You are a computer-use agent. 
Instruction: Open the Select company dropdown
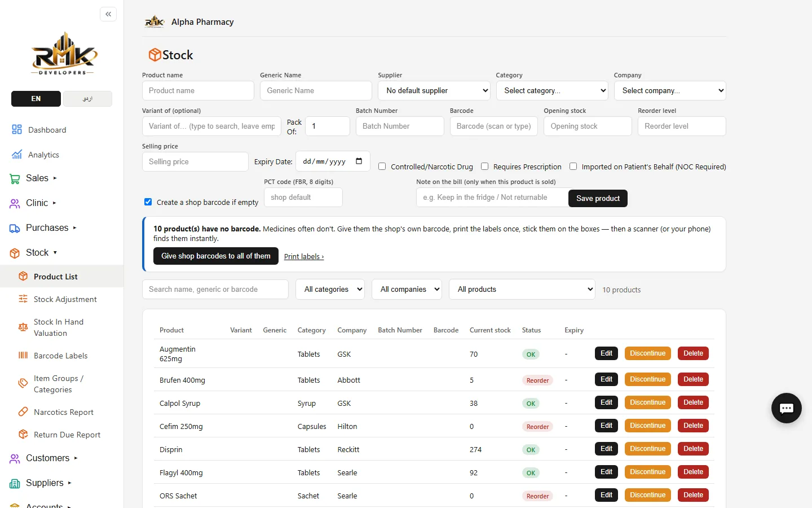tap(670, 91)
